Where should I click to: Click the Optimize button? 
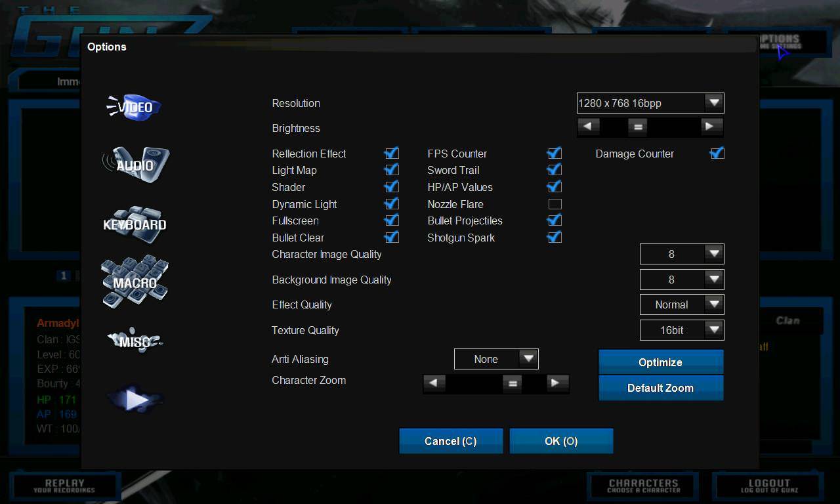tap(661, 362)
